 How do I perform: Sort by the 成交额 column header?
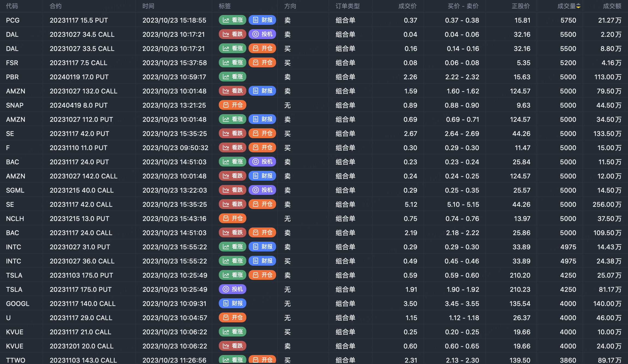tap(612, 6)
